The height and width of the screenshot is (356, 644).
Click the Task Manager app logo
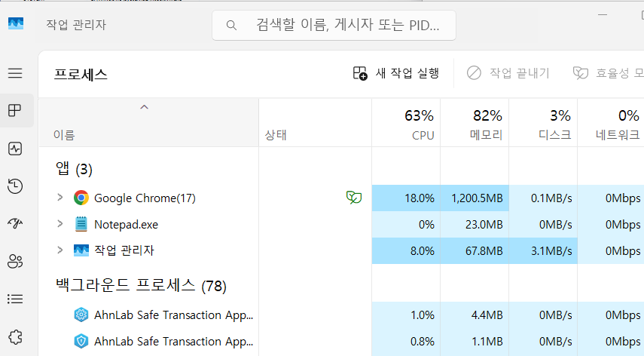point(16,23)
